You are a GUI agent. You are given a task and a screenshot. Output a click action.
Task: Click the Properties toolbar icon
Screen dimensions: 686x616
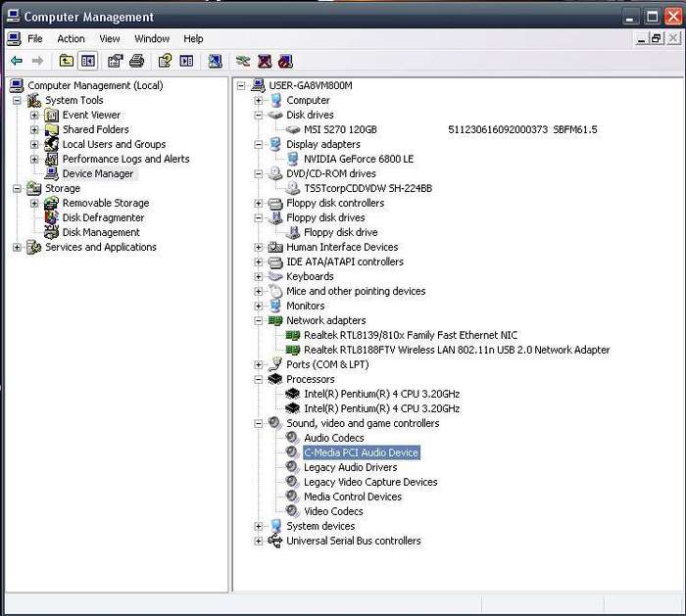coord(115,61)
